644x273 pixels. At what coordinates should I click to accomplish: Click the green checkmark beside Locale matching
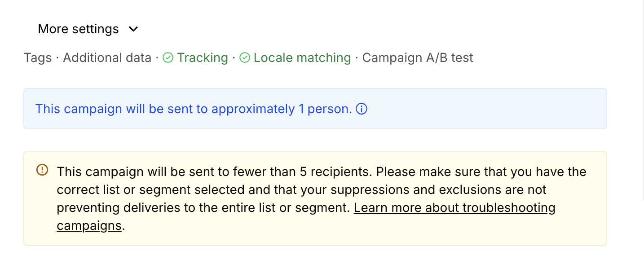pos(245,58)
